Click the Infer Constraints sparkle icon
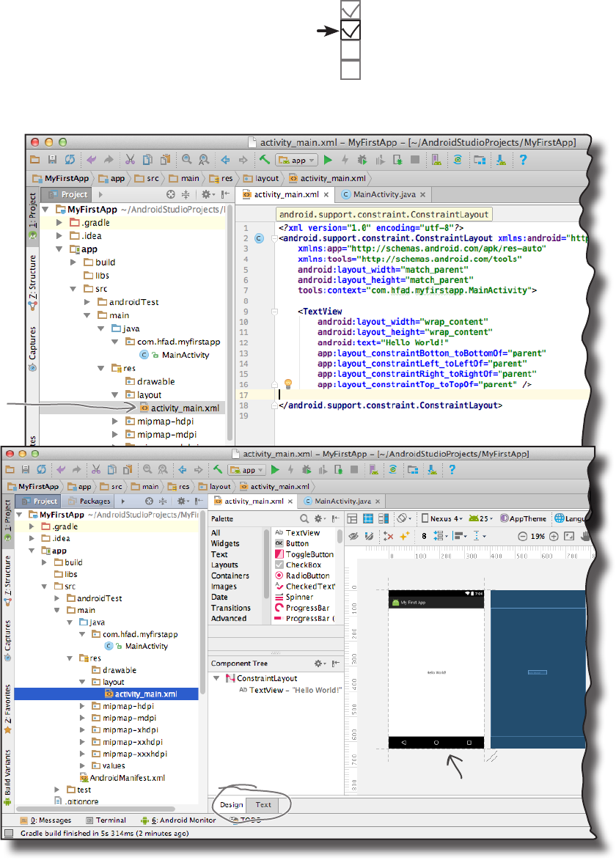 [x=405, y=536]
